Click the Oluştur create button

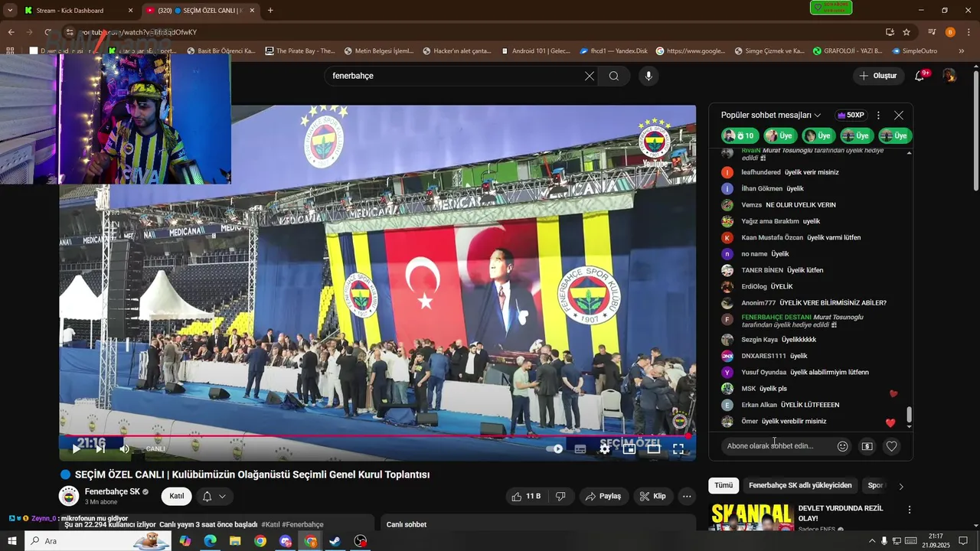[x=877, y=76]
